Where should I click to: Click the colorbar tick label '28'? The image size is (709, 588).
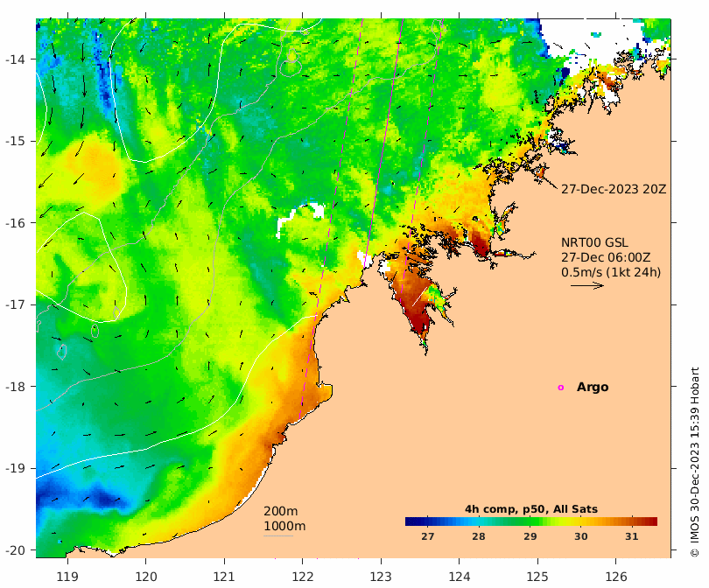(x=479, y=536)
